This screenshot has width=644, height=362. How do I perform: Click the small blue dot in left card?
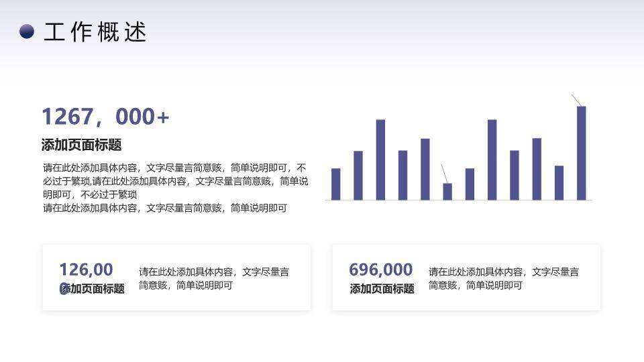click(x=64, y=289)
